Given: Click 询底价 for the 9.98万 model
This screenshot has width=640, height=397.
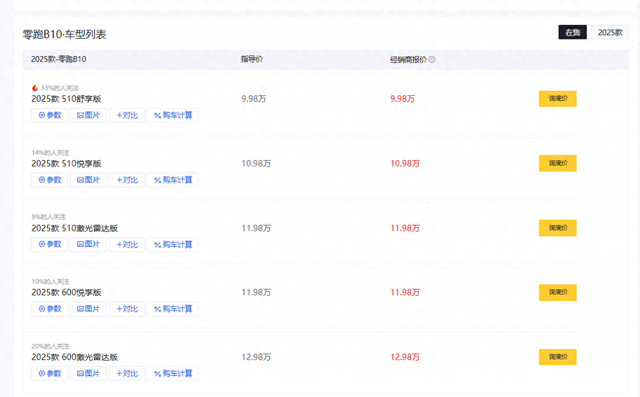Looking at the screenshot, I should pos(558,99).
